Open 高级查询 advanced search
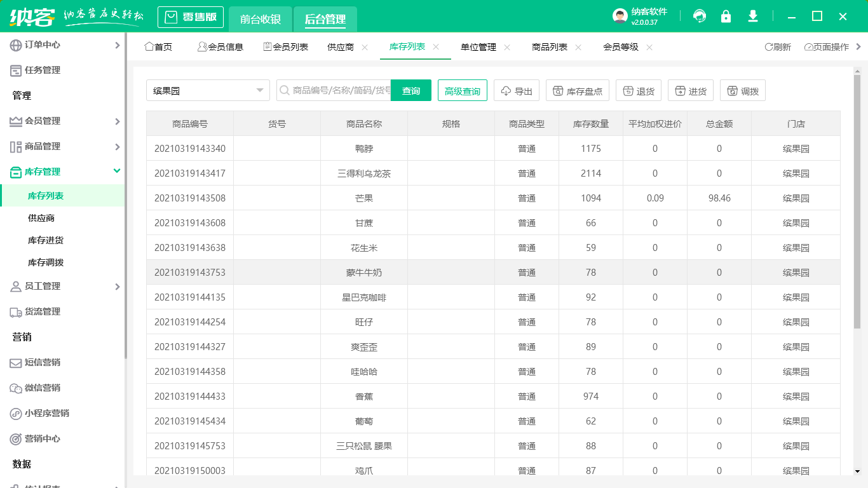868x488 pixels. (462, 90)
